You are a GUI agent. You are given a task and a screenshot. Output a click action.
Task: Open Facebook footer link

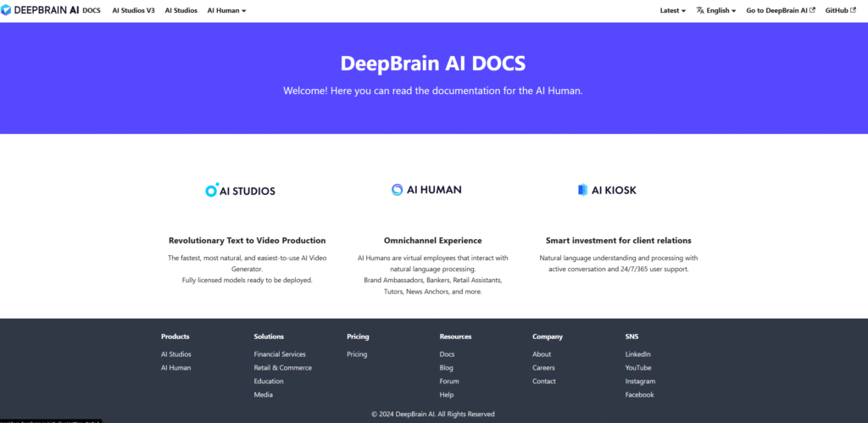(x=639, y=395)
